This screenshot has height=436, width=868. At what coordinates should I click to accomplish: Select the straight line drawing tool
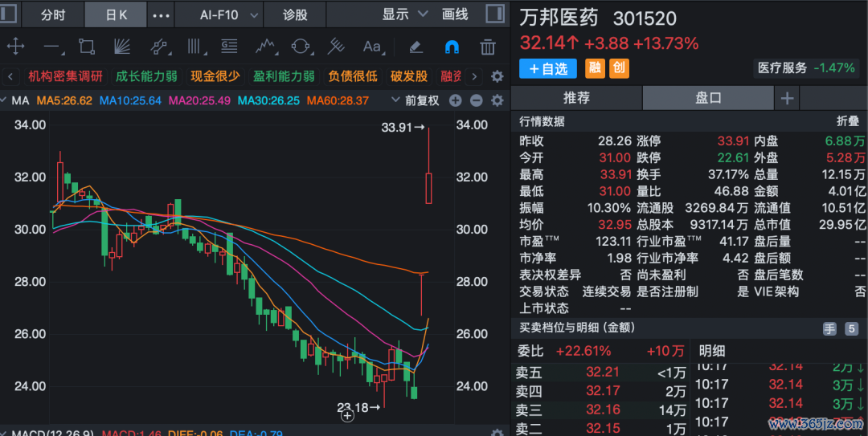click(x=52, y=47)
